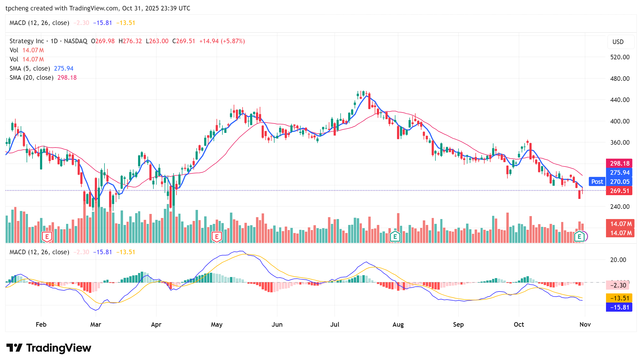Select the blue 275.94 SMA 5 price label
642x364 pixels.
click(x=619, y=173)
